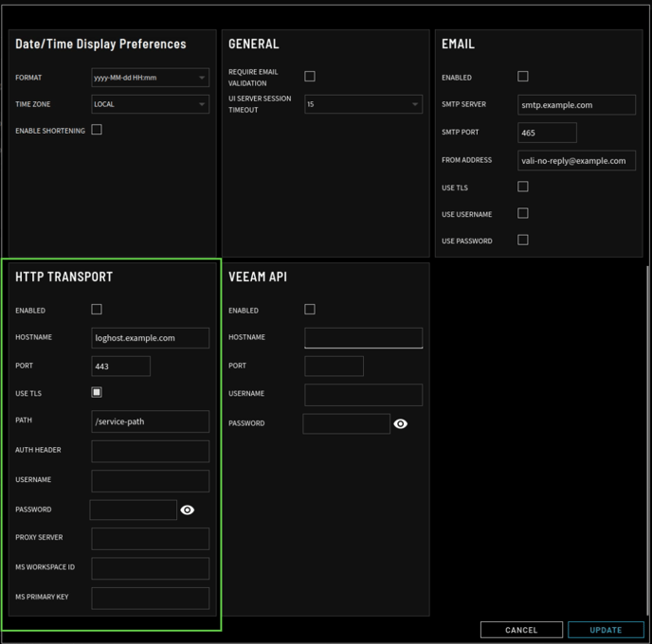Edit the SMTP Server field
The image size is (652, 644).
[x=576, y=105]
